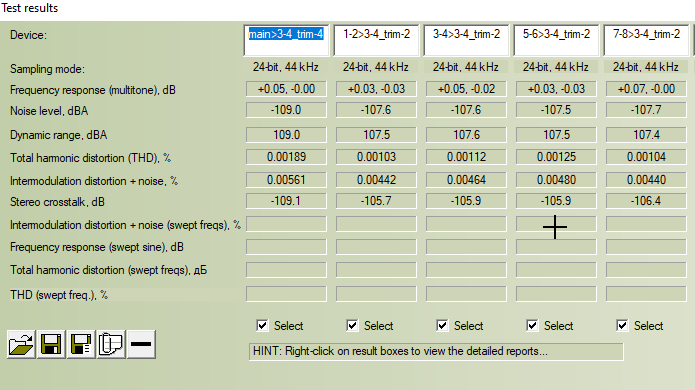Click the 5-6>3-4_trim-2 device name field
Screen dimensions: 695x390
click(556, 40)
